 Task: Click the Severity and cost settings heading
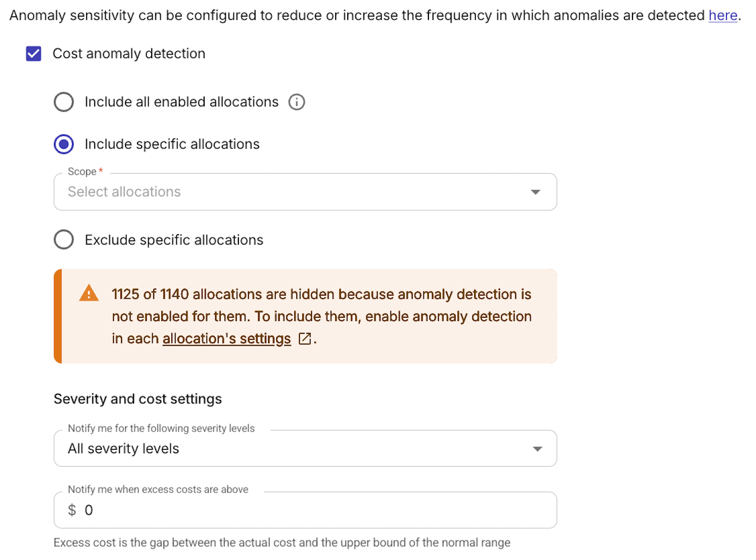[138, 399]
